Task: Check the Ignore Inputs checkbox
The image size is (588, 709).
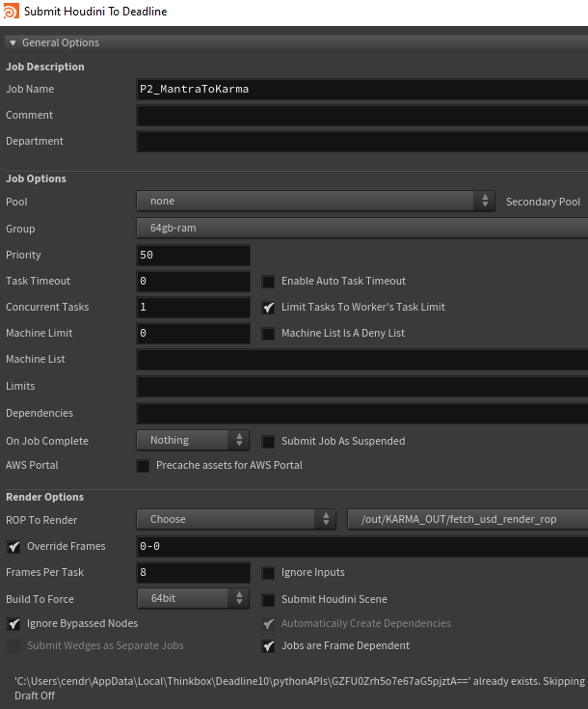Action: click(x=268, y=573)
